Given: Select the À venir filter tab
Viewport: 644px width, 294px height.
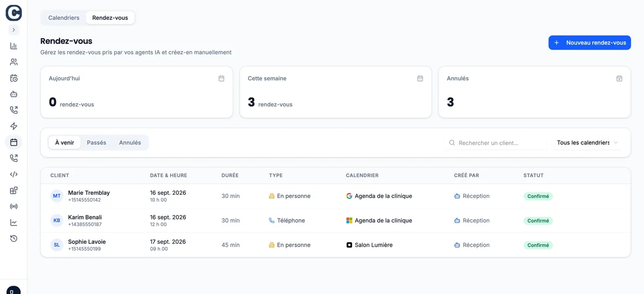Looking at the screenshot, I should [65, 142].
